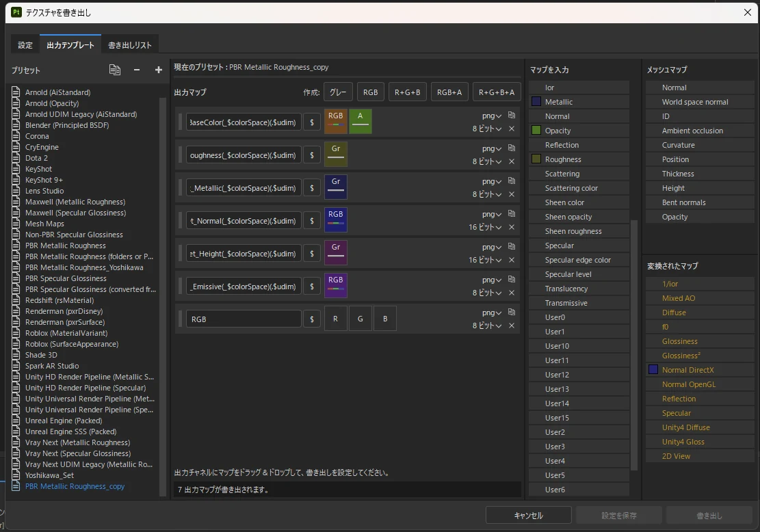Select Blender (Principled BSDF) preset
Image resolution: width=760 pixels, height=532 pixels.
click(x=67, y=125)
